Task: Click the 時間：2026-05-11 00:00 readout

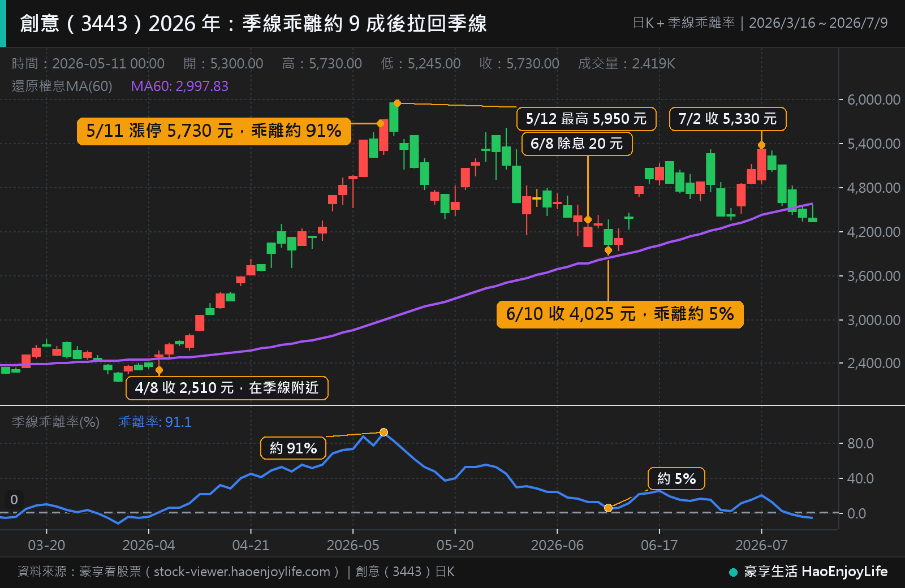Action: point(88,63)
